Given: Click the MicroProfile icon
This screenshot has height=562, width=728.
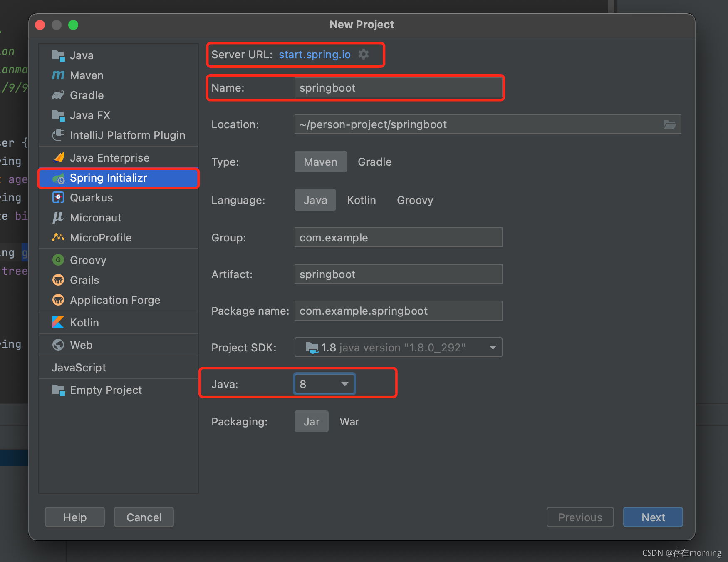Looking at the screenshot, I should pyautogui.click(x=58, y=238).
